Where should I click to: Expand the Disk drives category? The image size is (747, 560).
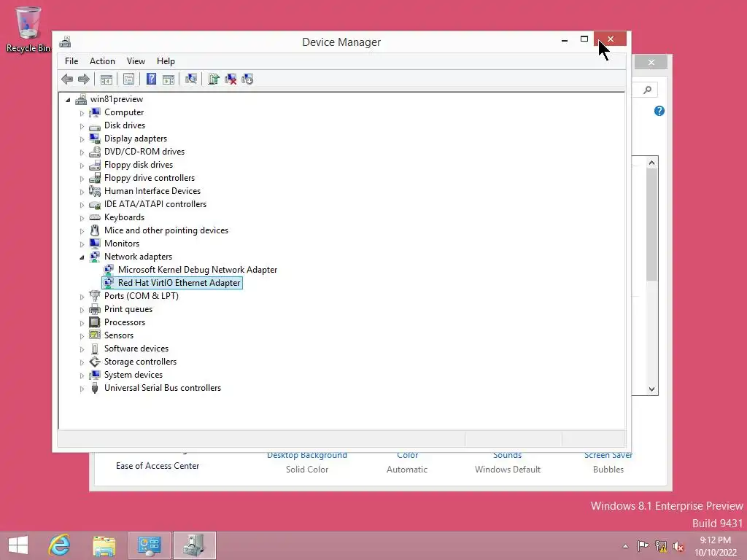(82, 126)
